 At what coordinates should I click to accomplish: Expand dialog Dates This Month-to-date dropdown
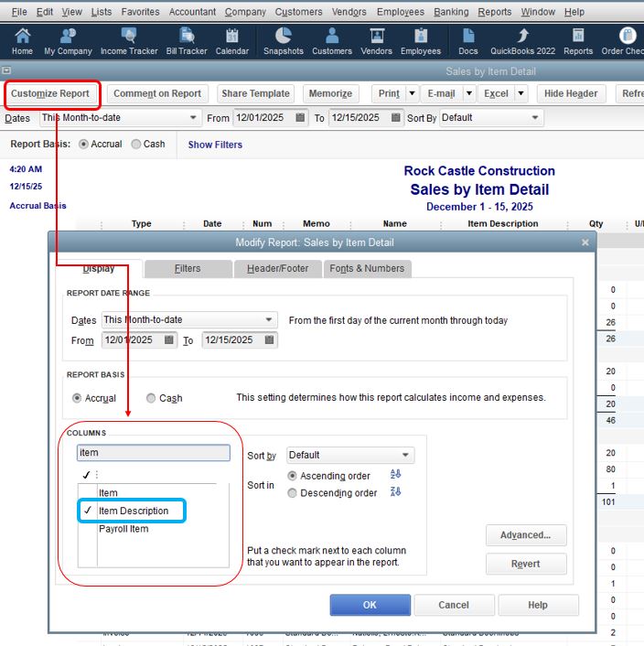(268, 319)
